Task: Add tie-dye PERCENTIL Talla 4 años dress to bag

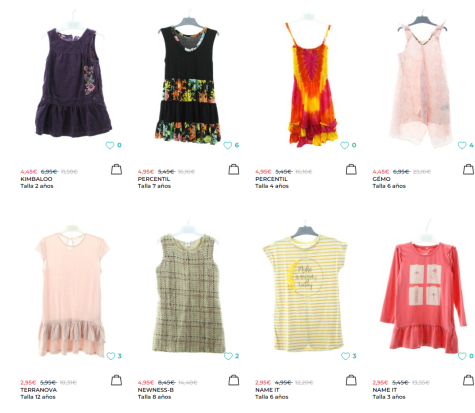Action: point(351,169)
